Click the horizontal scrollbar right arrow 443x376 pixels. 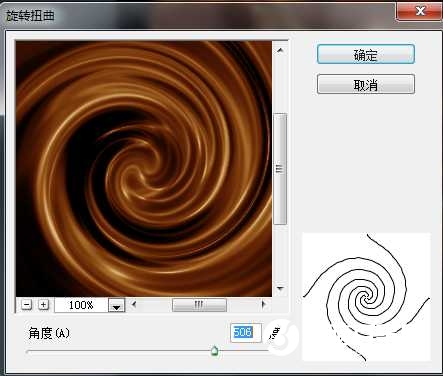(264, 304)
